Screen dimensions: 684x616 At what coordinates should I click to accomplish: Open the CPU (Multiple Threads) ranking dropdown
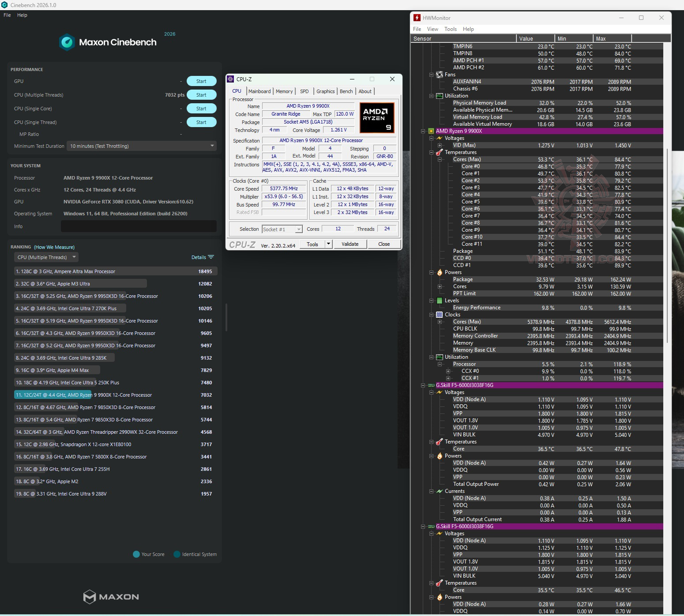pos(46,257)
